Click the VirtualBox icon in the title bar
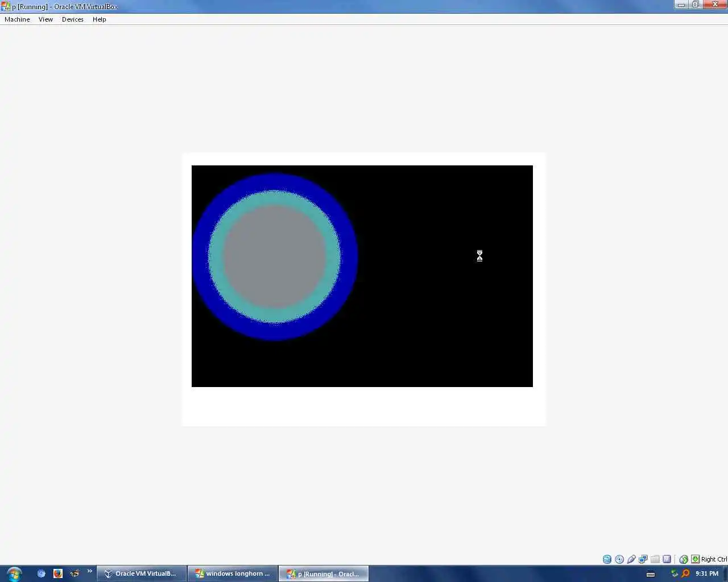The height and width of the screenshot is (582, 728). pyautogui.click(x=6, y=6)
